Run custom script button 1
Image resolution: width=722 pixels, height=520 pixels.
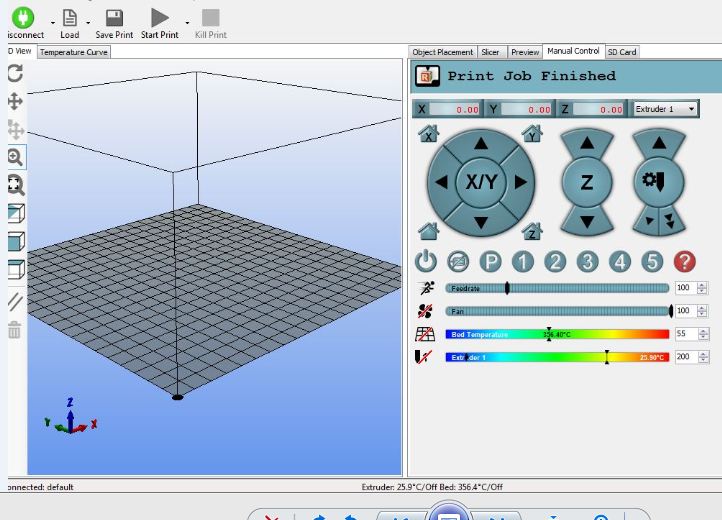click(x=523, y=262)
